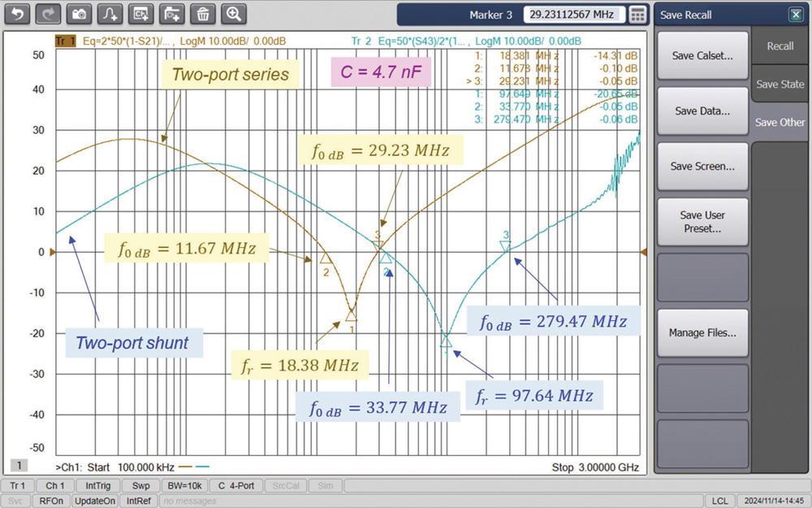The width and height of the screenshot is (812, 508).
Task: Click the Undo icon in the toolbar
Action: pos(16,14)
